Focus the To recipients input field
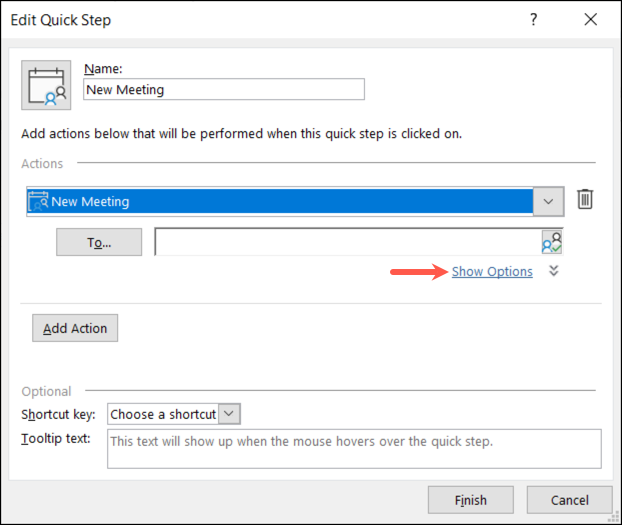Image resolution: width=622 pixels, height=525 pixels. pyautogui.click(x=346, y=242)
